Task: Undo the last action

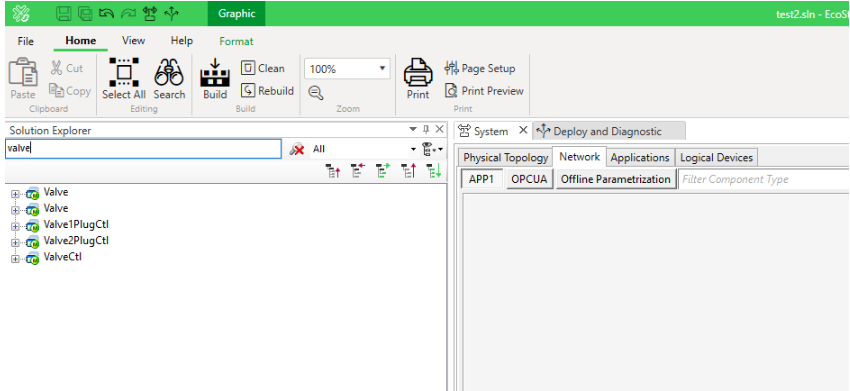Action: [106, 14]
